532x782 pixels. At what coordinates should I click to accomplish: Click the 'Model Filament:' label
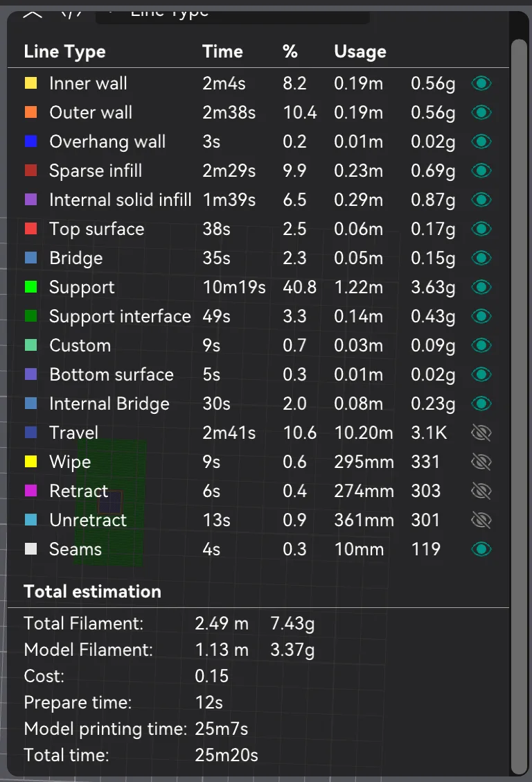click(88, 650)
